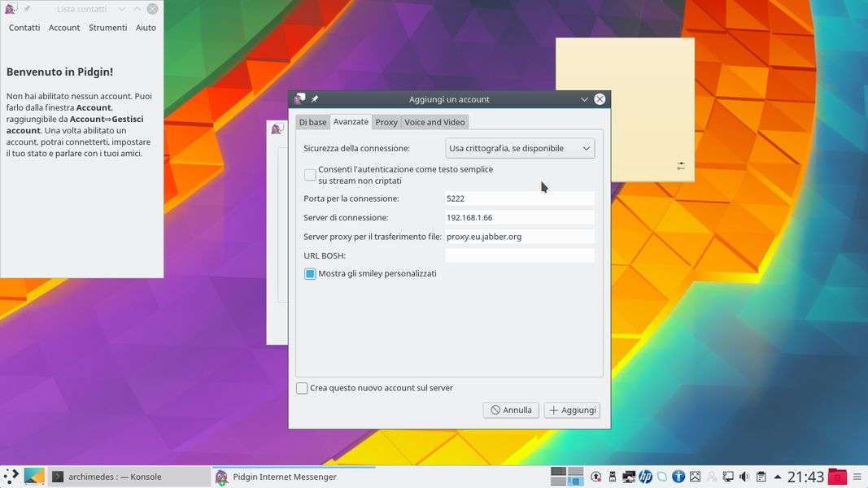The height and width of the screenshot is (488, 868).
Task: Open the volume control in system tray
Action: pos(744,477)
